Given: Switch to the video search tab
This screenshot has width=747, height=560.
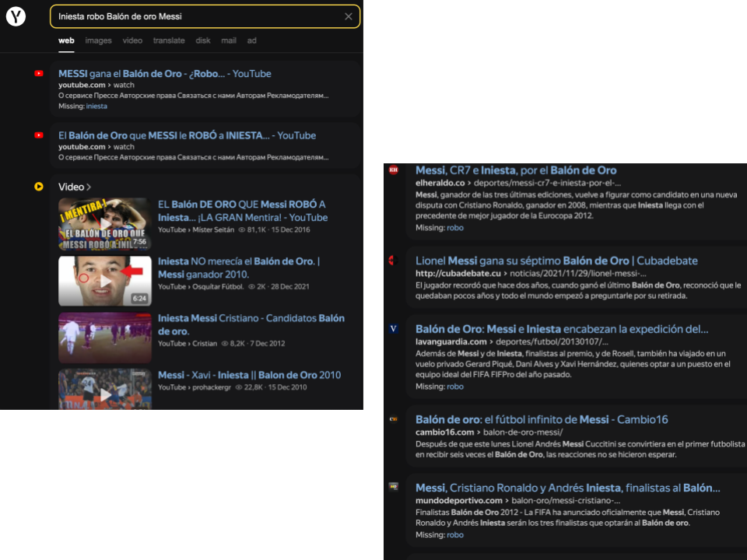Looking at the screenshot, I should [132, 40].
